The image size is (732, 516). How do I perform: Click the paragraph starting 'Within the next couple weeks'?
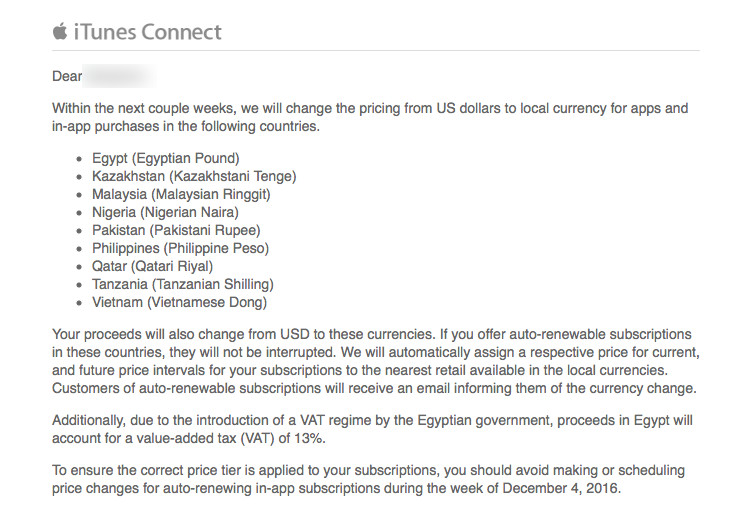pyautogui.click(x=370, y=116)
